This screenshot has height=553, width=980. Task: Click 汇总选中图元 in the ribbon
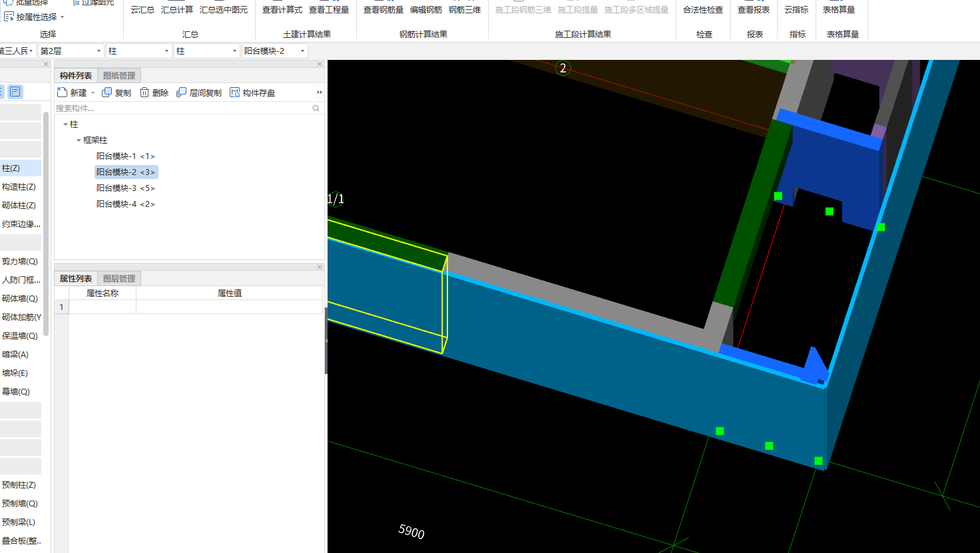click(x=224, y=9)
